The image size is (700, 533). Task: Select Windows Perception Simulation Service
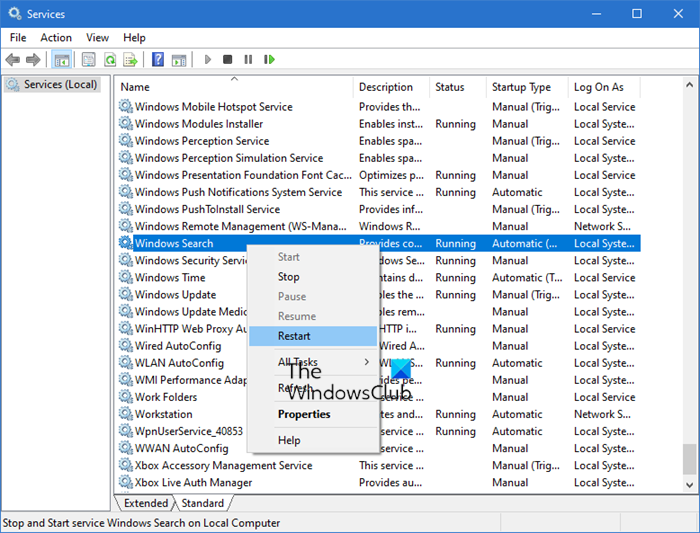[379, 158]
